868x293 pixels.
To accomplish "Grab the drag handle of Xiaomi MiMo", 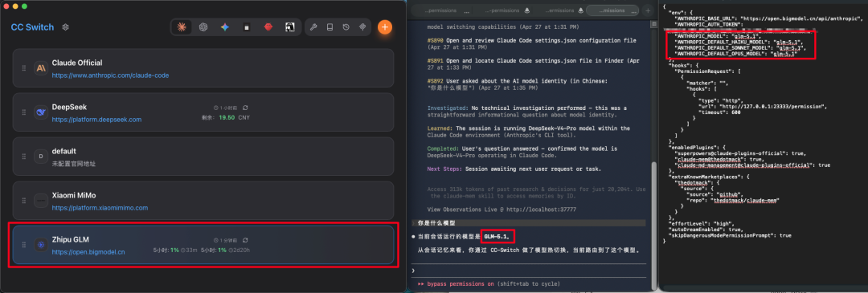I will click(24, 201).
